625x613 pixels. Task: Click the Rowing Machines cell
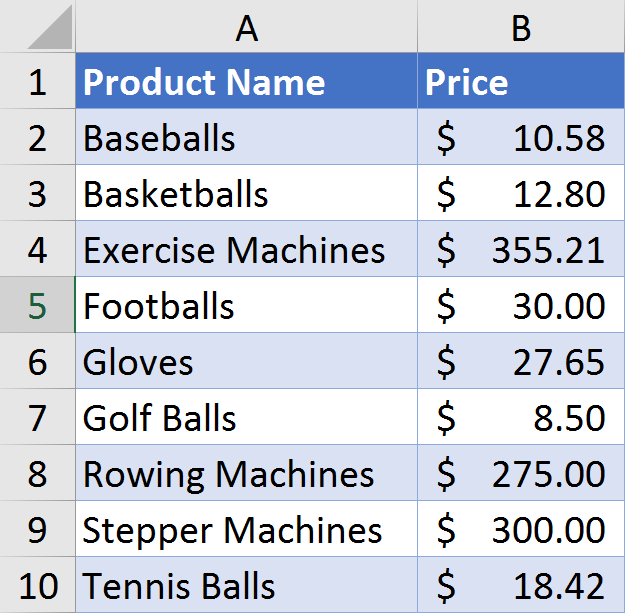tap(246, 474)
